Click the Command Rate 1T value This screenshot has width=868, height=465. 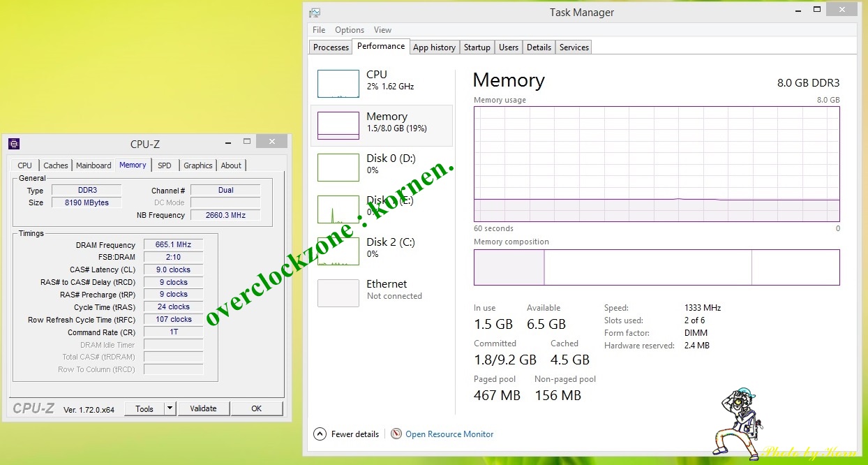pos(173,332)
